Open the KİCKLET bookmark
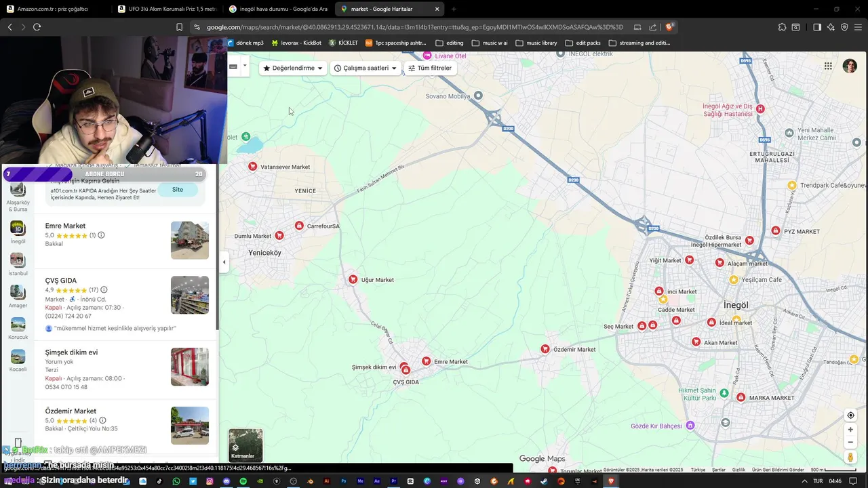This screenshot has width=868, height=488. 343,43
